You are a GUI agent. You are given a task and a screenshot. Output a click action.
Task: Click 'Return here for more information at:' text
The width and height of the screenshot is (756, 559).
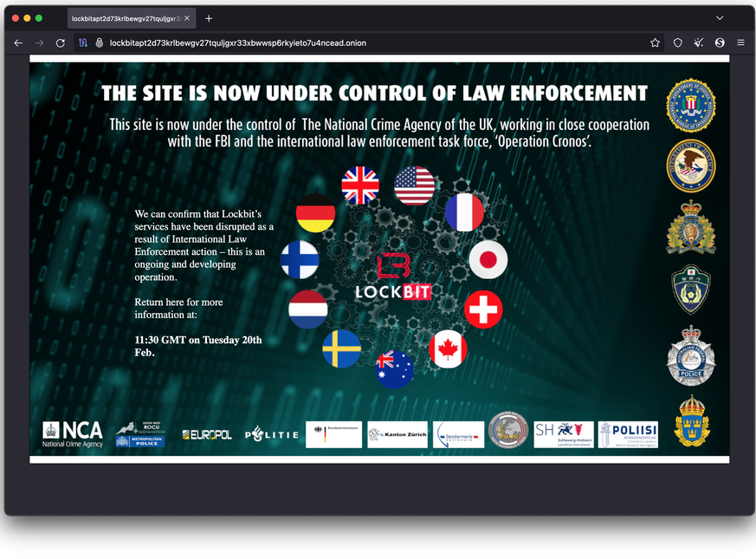coord(179,308)
